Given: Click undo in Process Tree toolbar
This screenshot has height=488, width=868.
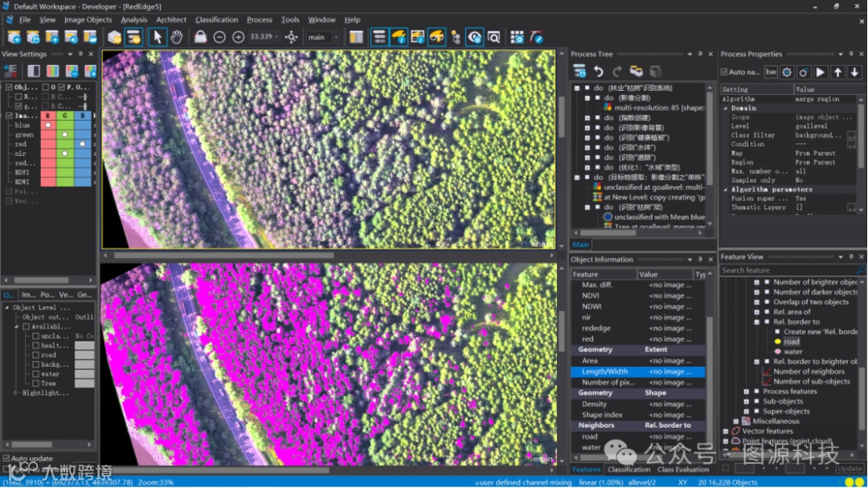Looking at the screenshot, I should click(599, 72).
